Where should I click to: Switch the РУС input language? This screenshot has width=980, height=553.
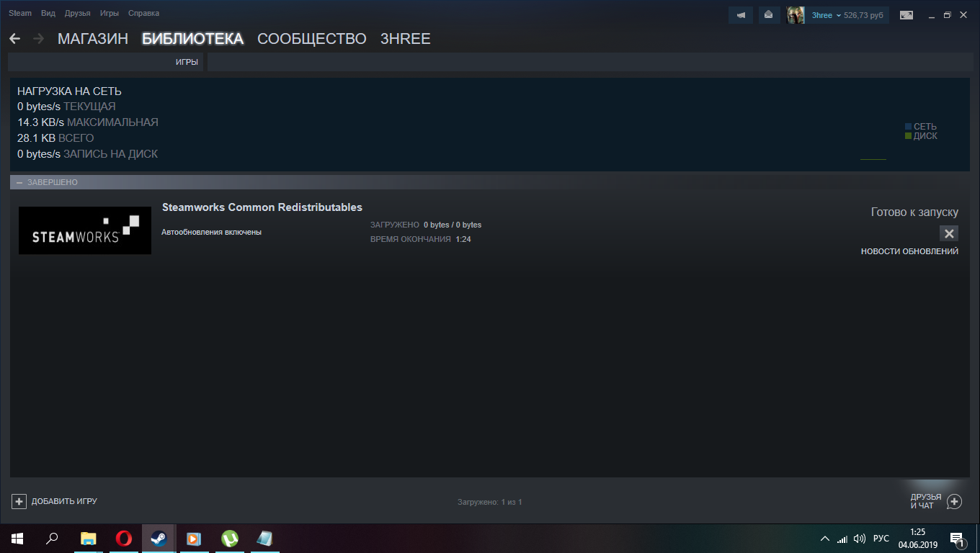point(881,539)
